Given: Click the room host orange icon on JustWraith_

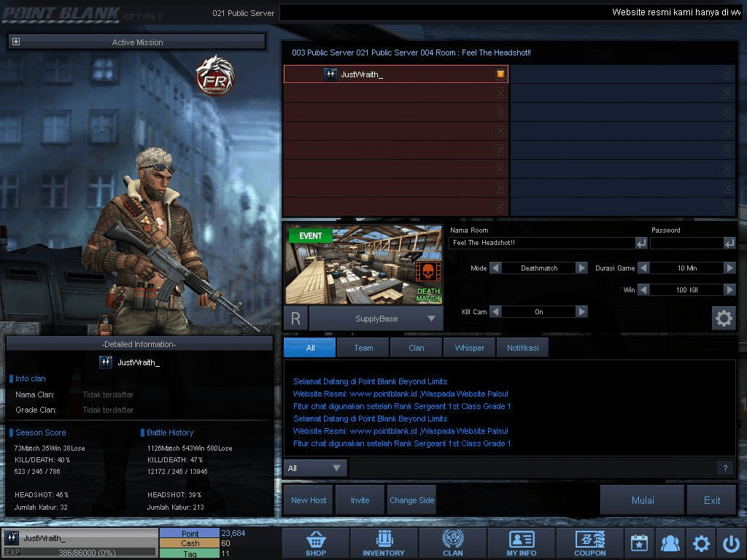Looking at the screenshot, I should 500,74.
